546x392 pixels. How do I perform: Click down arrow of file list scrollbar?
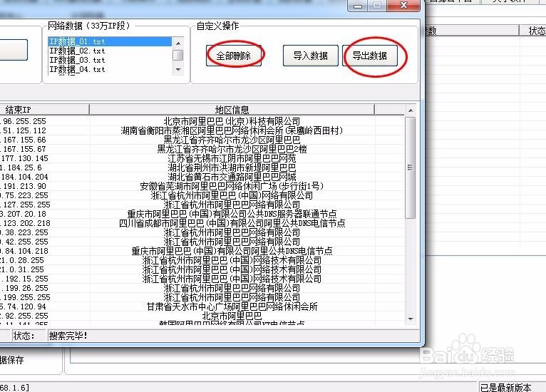click(x=178, y=70)
